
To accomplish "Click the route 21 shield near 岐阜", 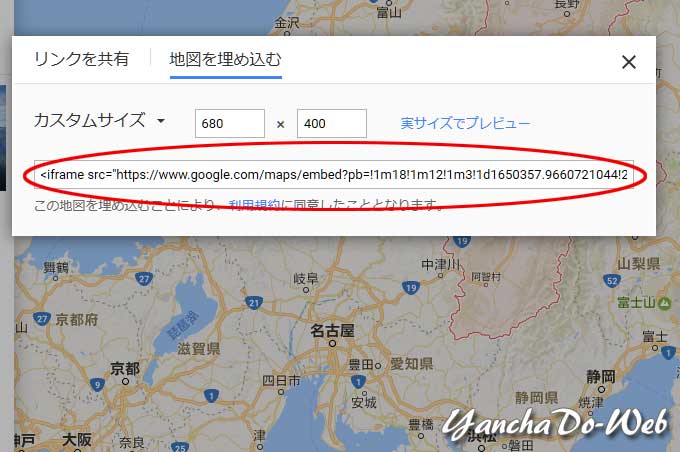I will pos(254,302).
